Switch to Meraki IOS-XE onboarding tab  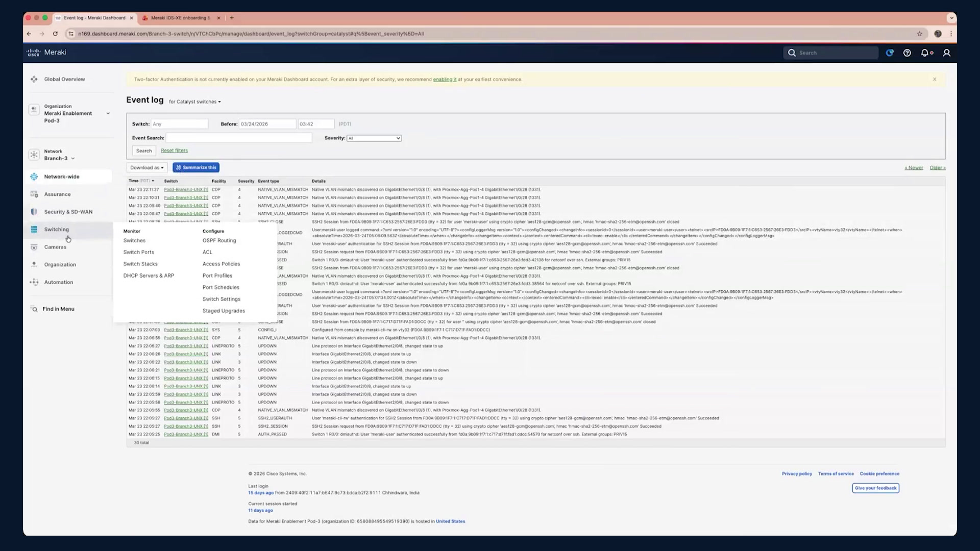(x=181, y=18)
